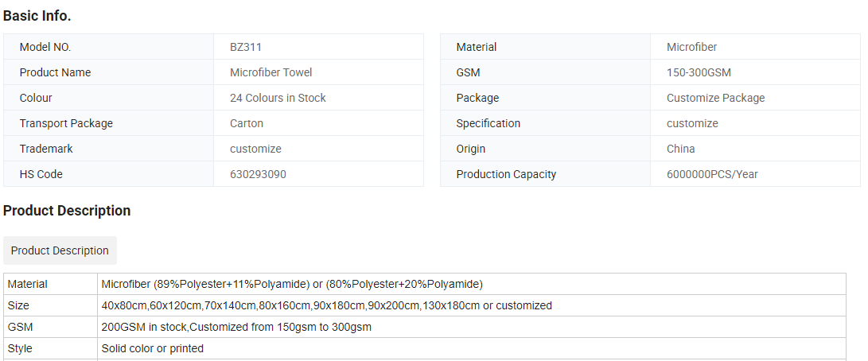Select the 150-300GSM value cell
The width and height of the screenshot is (868, 361).
point(755,72)
